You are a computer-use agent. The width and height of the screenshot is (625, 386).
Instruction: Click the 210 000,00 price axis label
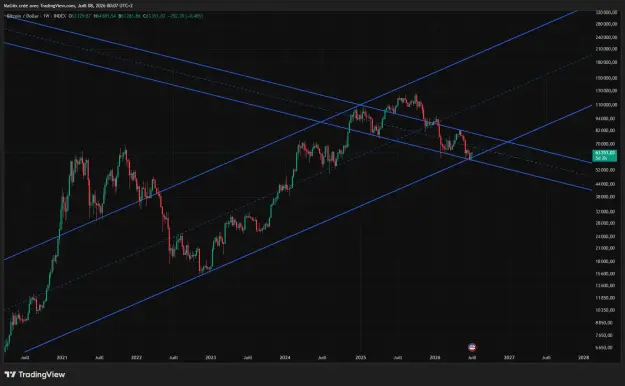click(x=606, y=49)
